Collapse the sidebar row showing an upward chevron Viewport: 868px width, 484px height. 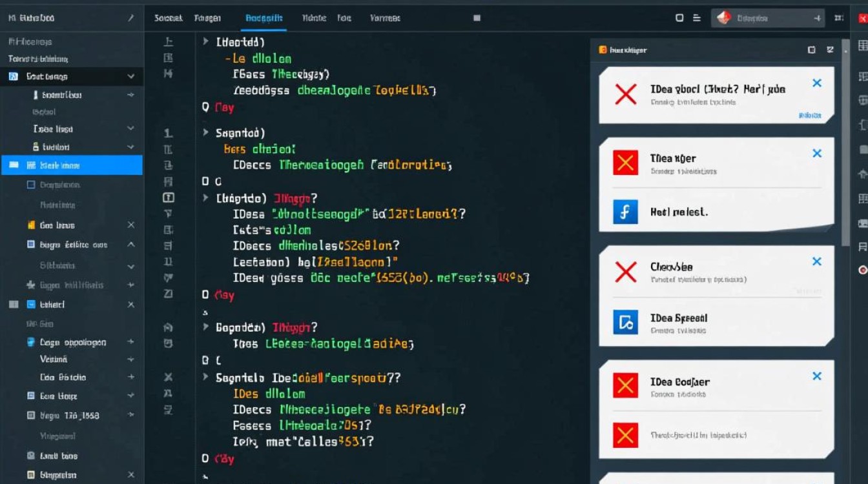tap(131, 245)
